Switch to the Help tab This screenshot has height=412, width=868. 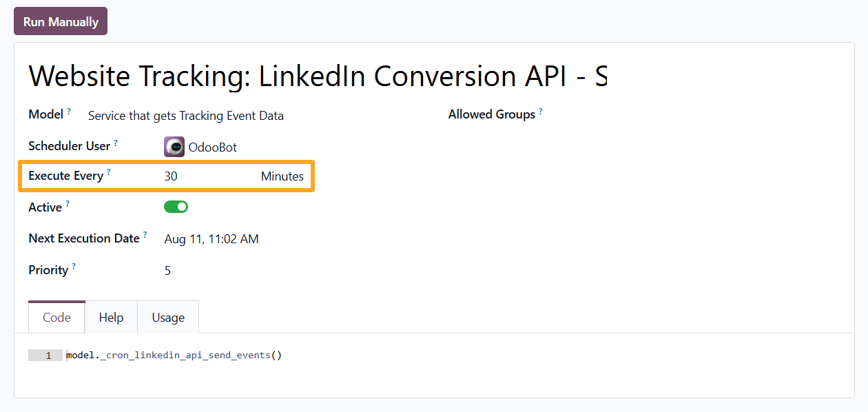(111, 318)
